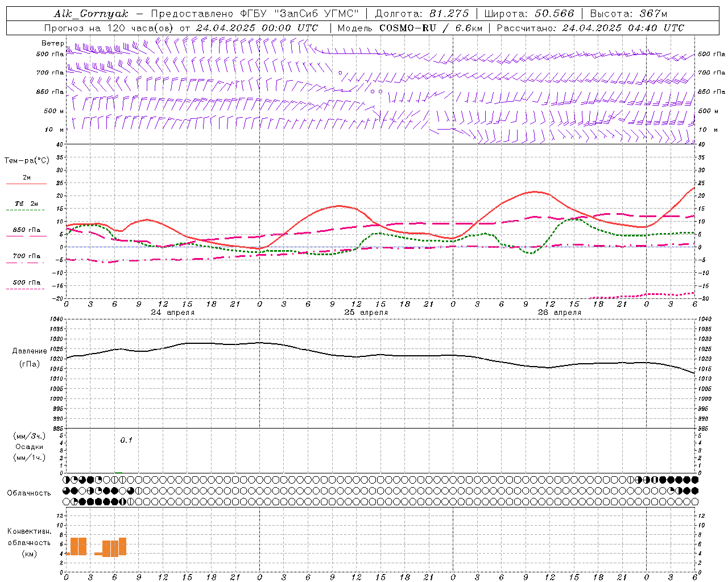Click the 'Облачность' cloudiness row label
728x582 pixels.
(29, 493)
